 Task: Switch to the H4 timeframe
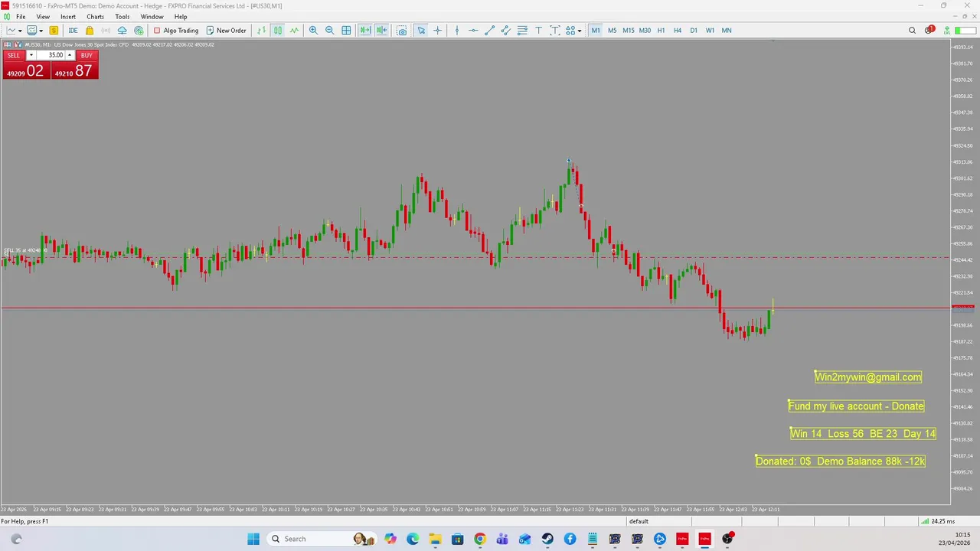[x=677, y=31]
